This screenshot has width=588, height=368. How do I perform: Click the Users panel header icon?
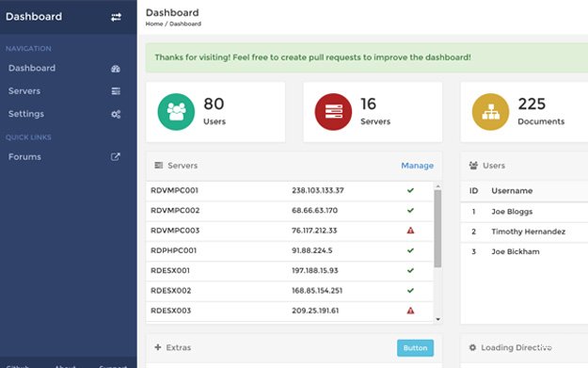(x=473, y=165)
